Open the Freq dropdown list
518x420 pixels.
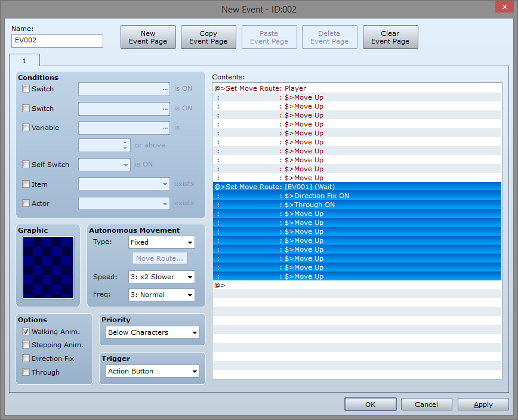tap(162, 295)
